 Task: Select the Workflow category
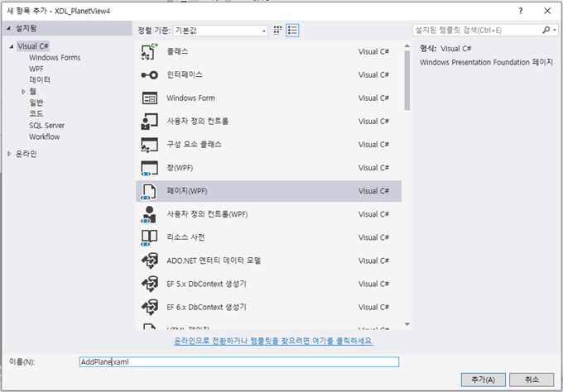click(x=45, y=136)
